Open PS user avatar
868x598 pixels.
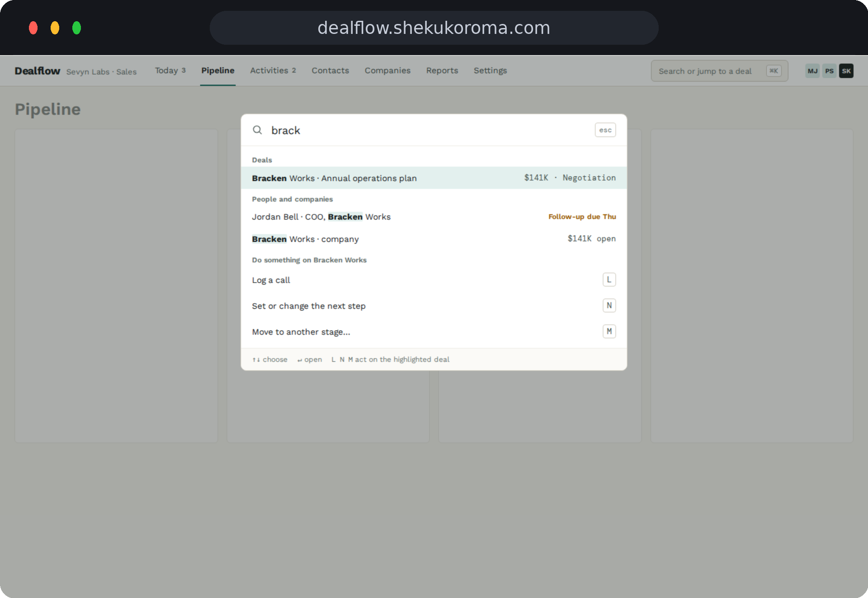[x=829, y=71]
